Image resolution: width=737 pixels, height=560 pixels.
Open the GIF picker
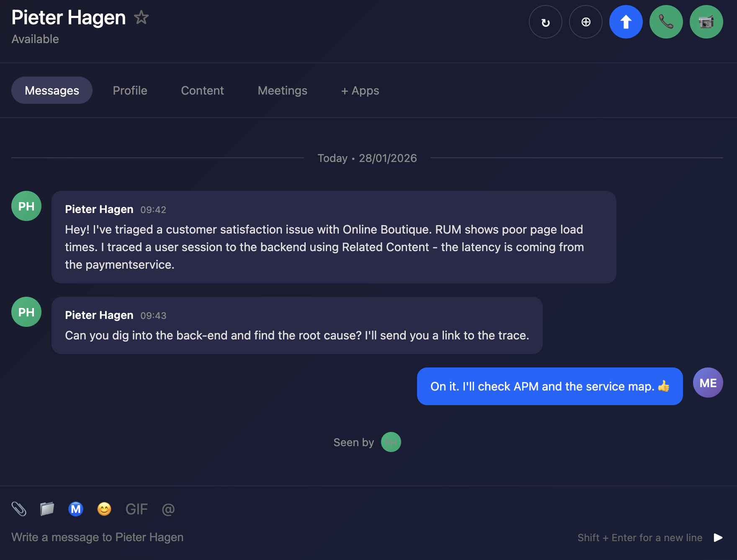click(x=137, y=509)
